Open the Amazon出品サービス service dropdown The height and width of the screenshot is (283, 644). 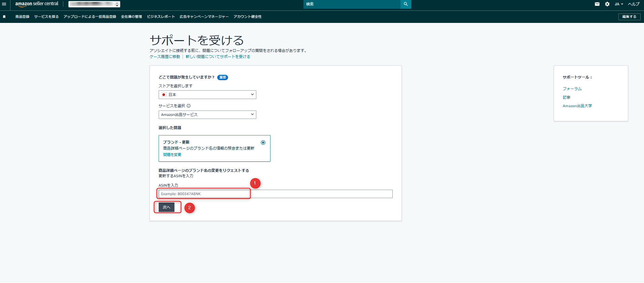click(207, 115)
